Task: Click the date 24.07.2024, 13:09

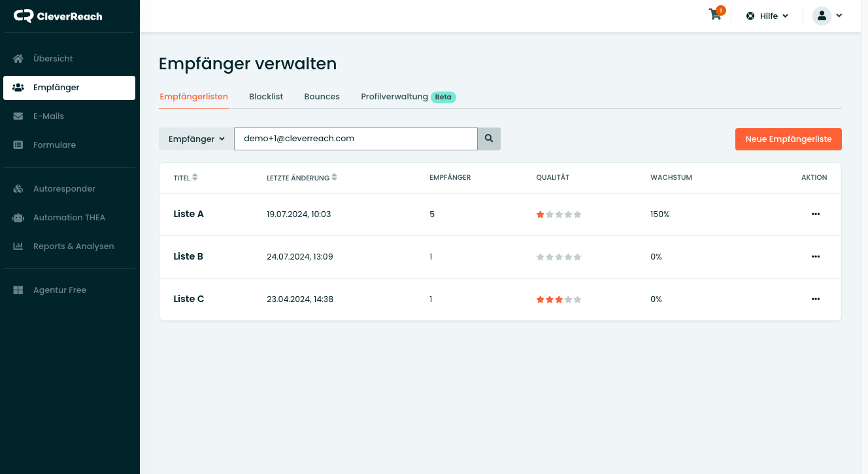Action: pos(299,256)
